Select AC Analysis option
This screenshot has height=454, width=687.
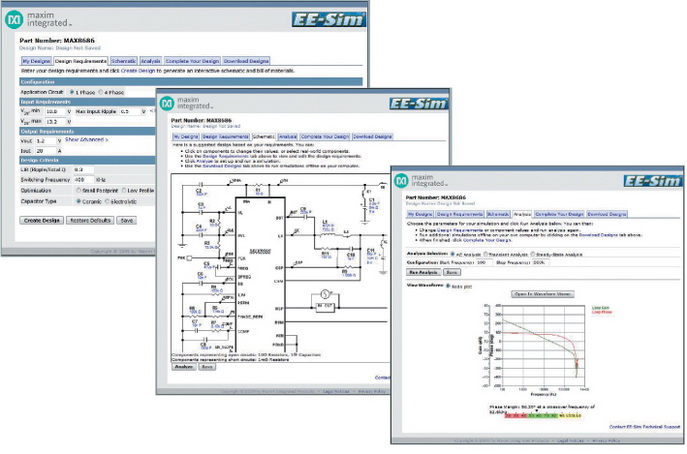click(452, 254)
